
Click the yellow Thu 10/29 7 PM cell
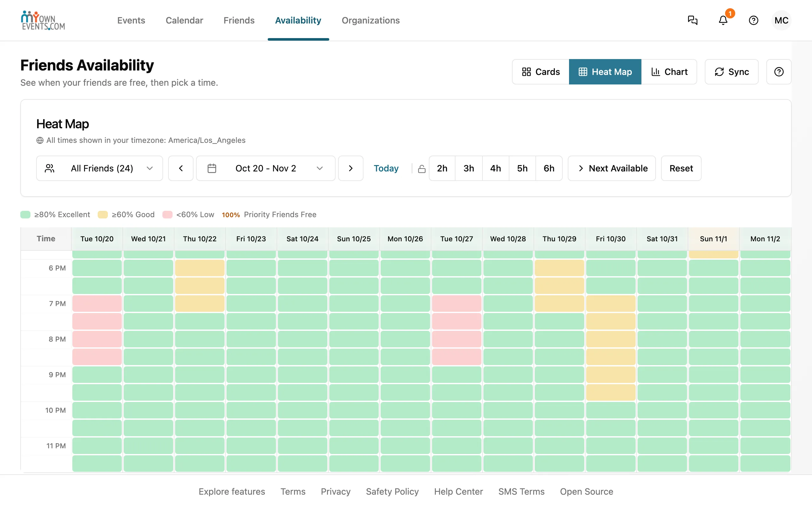pos(559,304)
